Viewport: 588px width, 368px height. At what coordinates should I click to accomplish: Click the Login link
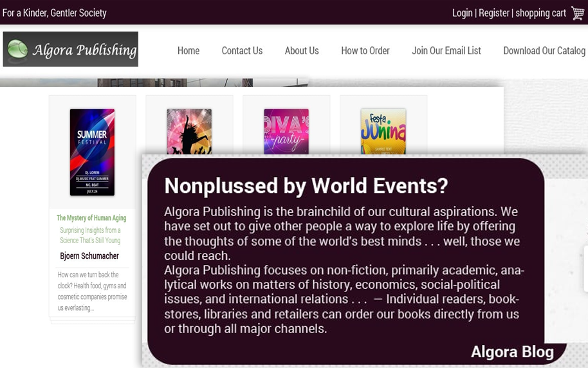462,13
